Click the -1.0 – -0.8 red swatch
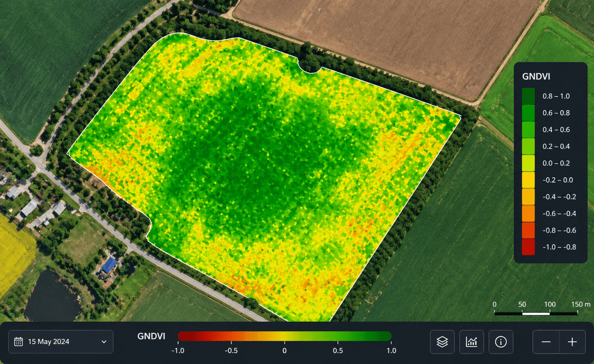The image size is (594, 364). (528, 247)
